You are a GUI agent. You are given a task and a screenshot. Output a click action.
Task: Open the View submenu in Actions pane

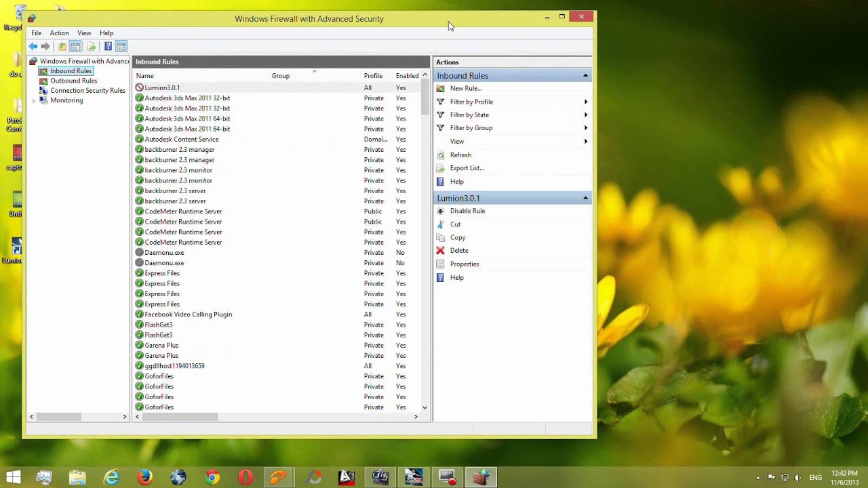[586, 141]
